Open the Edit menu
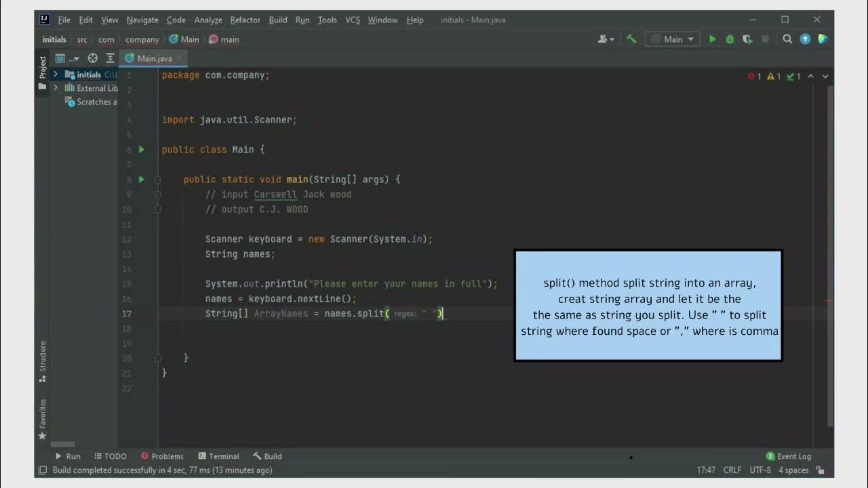This screenshot has height=488, width=868. pyautogui.click(x=85, y=20)
